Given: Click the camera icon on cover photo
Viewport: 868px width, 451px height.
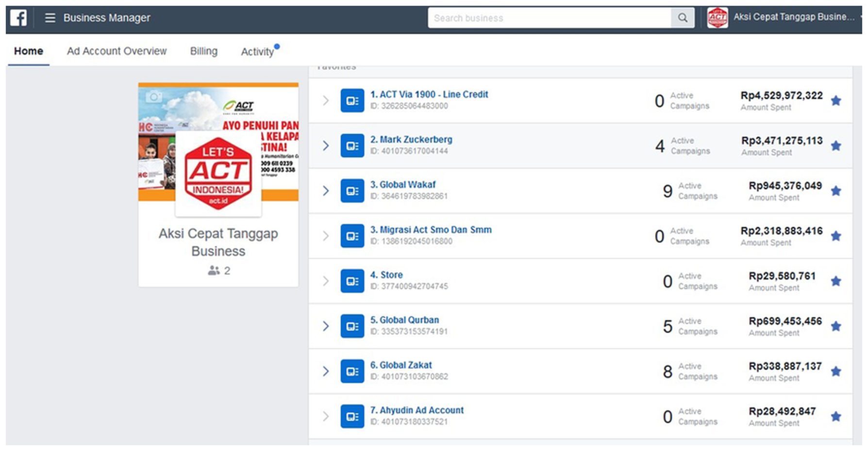Looking at the screenshot, I should pyautogui.click(x=153, y=97).
